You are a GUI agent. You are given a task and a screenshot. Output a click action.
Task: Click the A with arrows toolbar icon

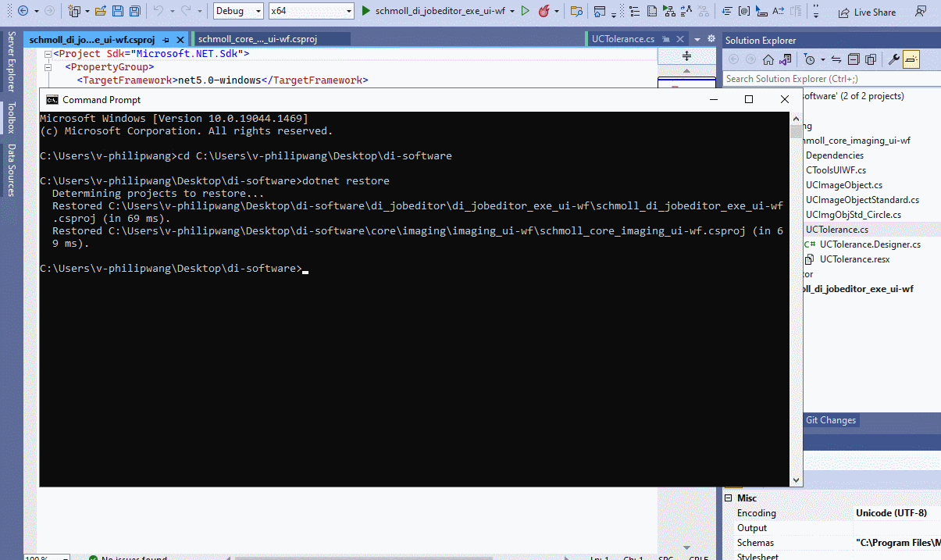point(779,11)
